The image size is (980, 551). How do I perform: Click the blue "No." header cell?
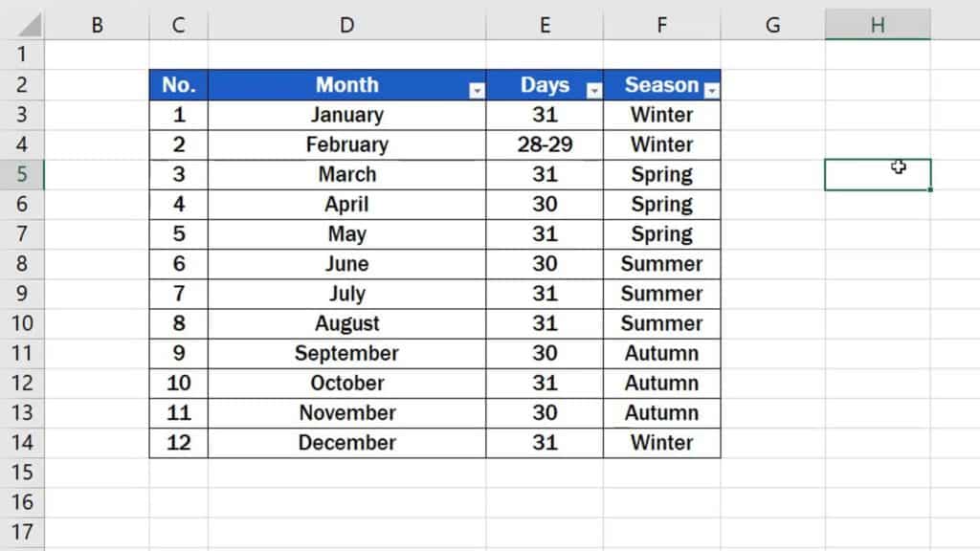(x=178, y=85)
